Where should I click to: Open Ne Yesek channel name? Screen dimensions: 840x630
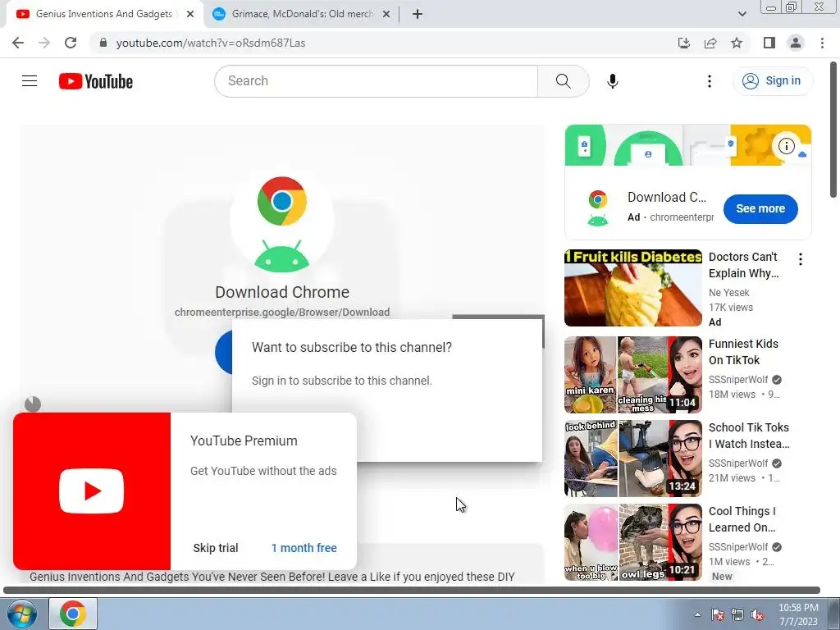pyautogui.click(x=729, y=293)
